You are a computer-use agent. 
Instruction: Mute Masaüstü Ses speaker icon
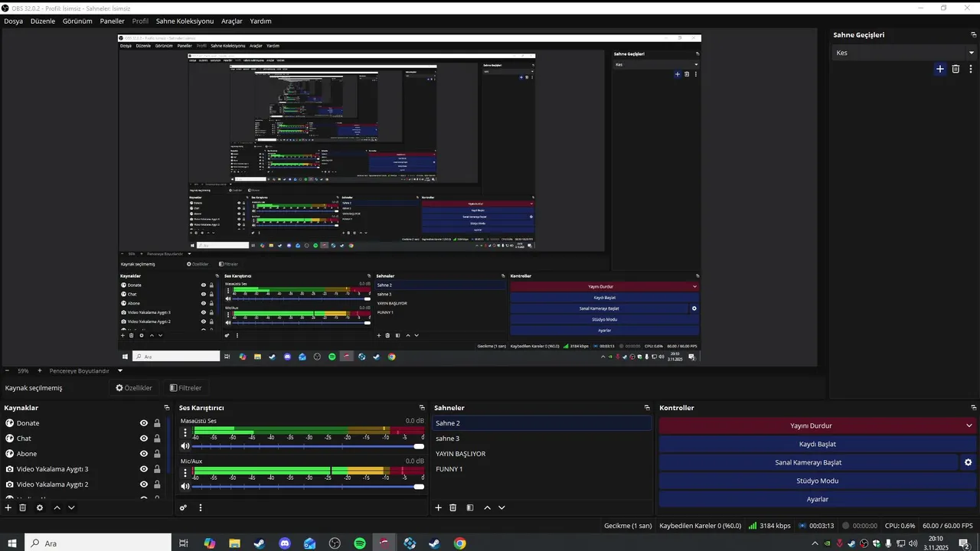(185, 446)
